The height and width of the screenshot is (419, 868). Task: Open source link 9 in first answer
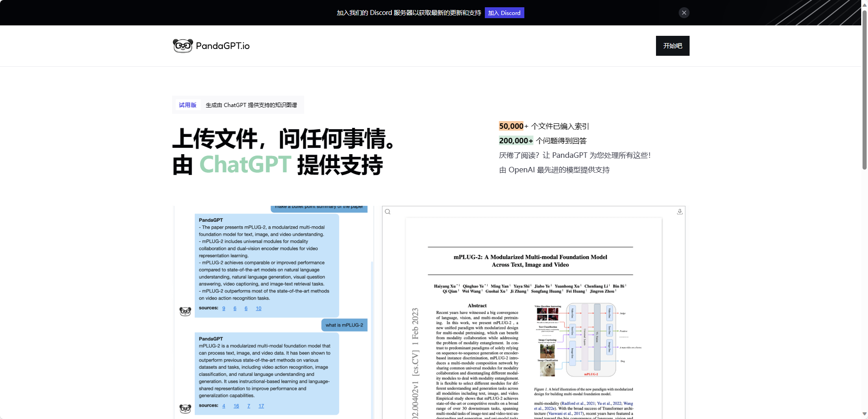point(224,308)
